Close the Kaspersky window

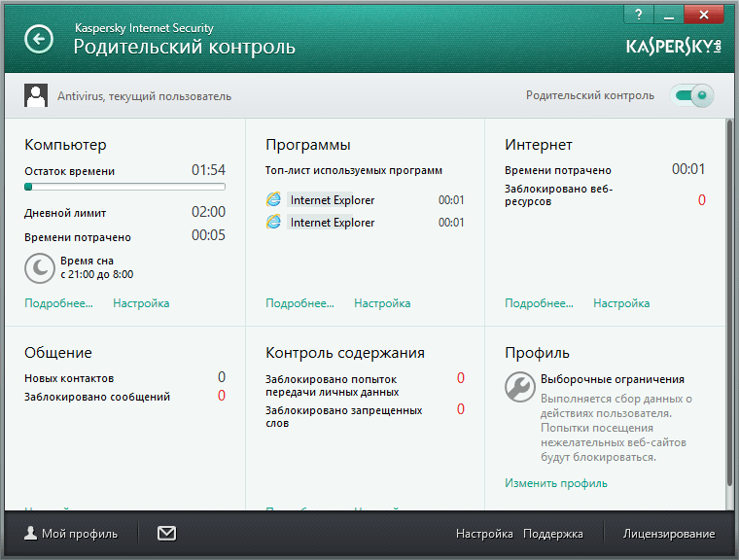click(704, 15)
